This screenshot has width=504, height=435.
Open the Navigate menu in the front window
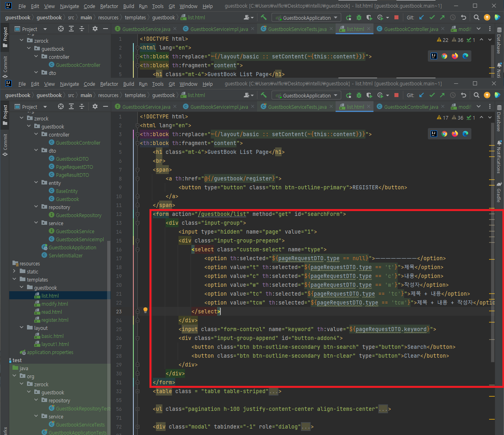coord(69,84)
